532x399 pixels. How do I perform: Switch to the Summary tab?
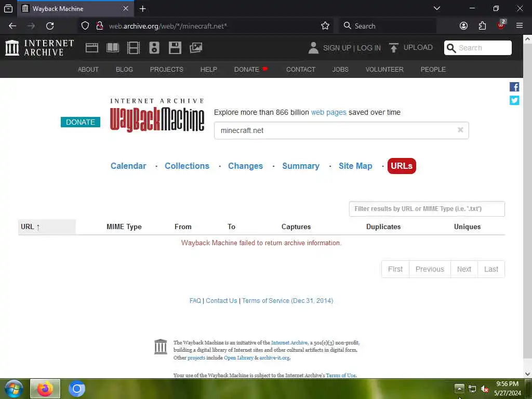tap(301, 166)
